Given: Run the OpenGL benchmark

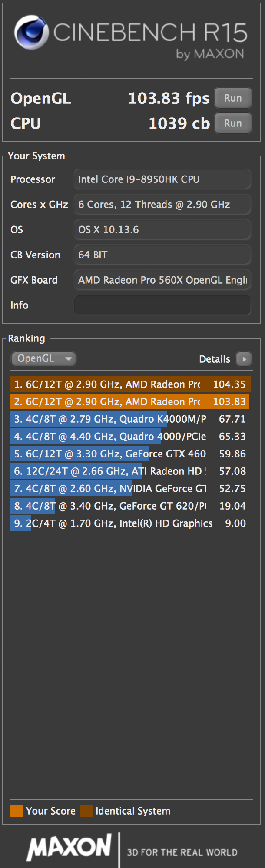Looking at the screenshot, I should (233, 98).
